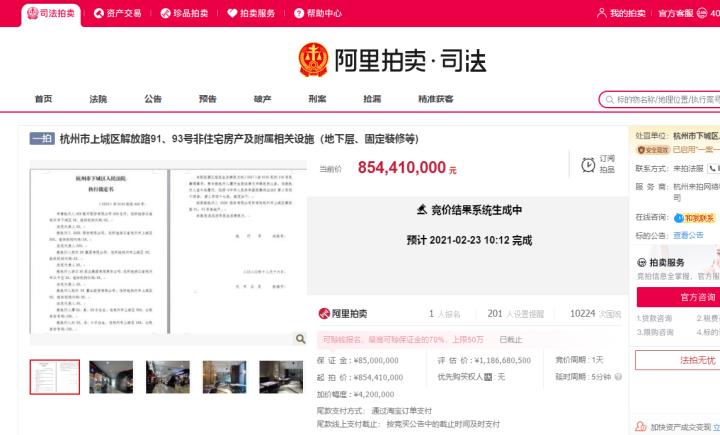Image resolution: width=720 pixels, height=435 pixels.
Task: Click the user profile icon
Action: [602, 13]
